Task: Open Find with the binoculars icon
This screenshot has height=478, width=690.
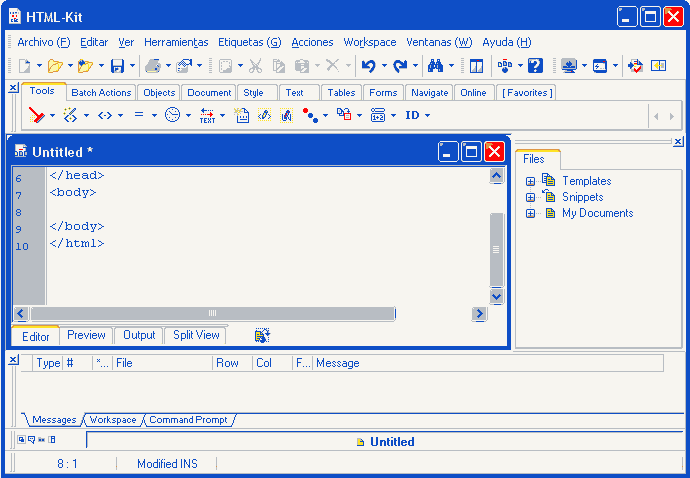Action: (x=435, y=66)
